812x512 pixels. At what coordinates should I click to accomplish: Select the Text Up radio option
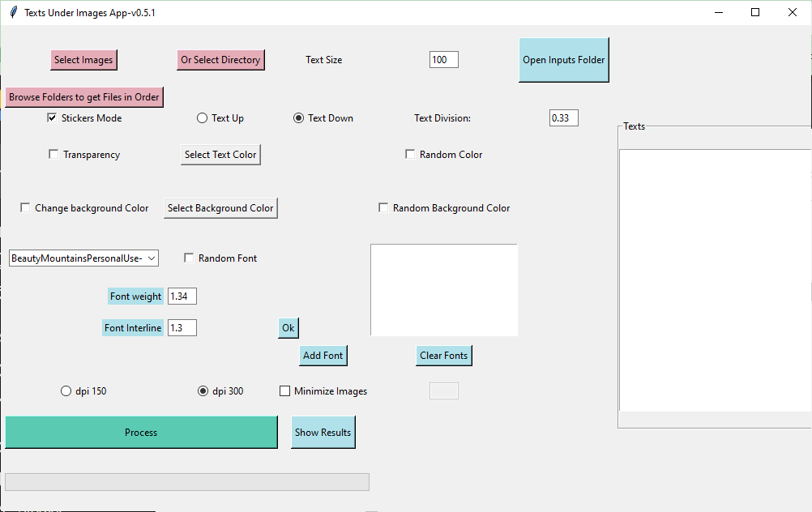(202, 118)
